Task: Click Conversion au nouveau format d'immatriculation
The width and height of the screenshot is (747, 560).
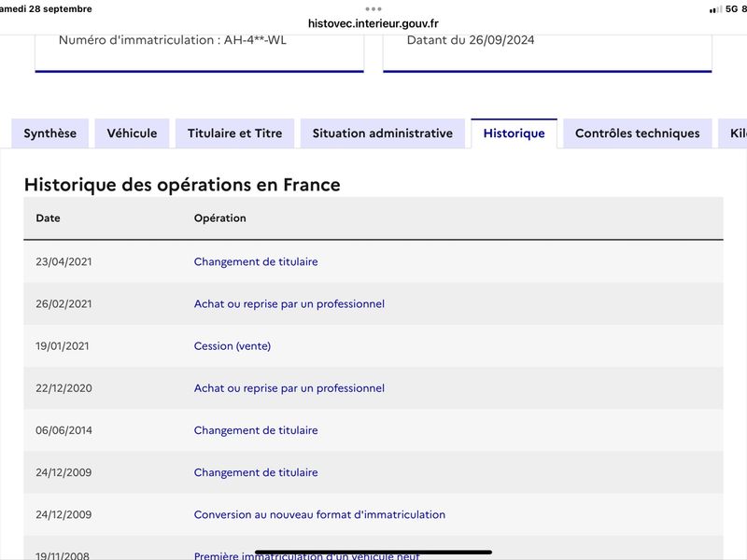Action: coord(319,514)
